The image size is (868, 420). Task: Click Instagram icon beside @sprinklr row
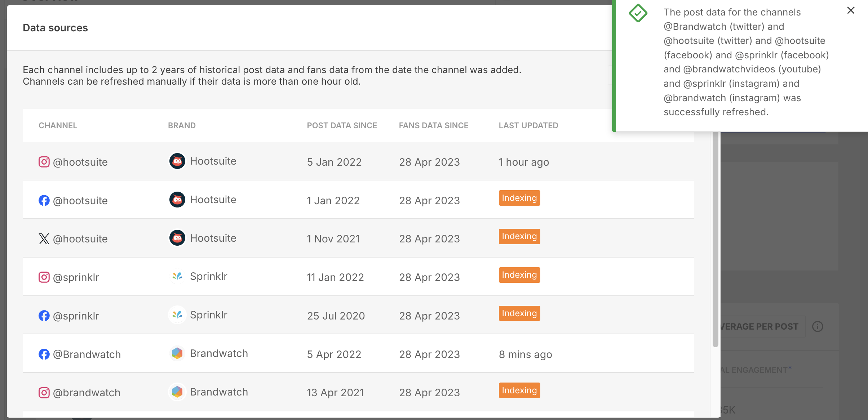tap(44, 277)
